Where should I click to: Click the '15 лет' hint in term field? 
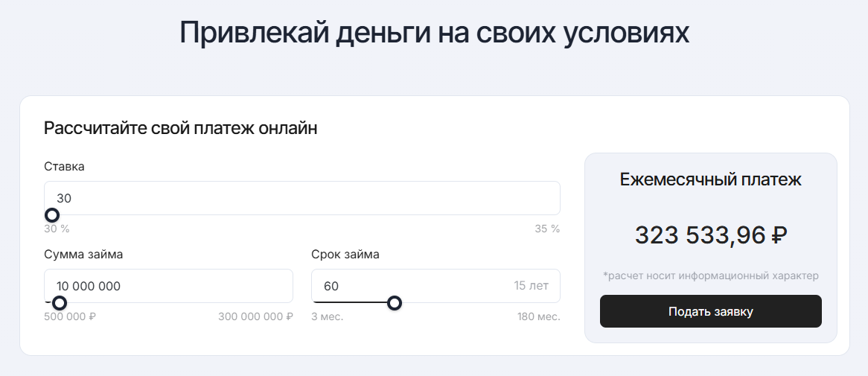(x=531, y=286)
